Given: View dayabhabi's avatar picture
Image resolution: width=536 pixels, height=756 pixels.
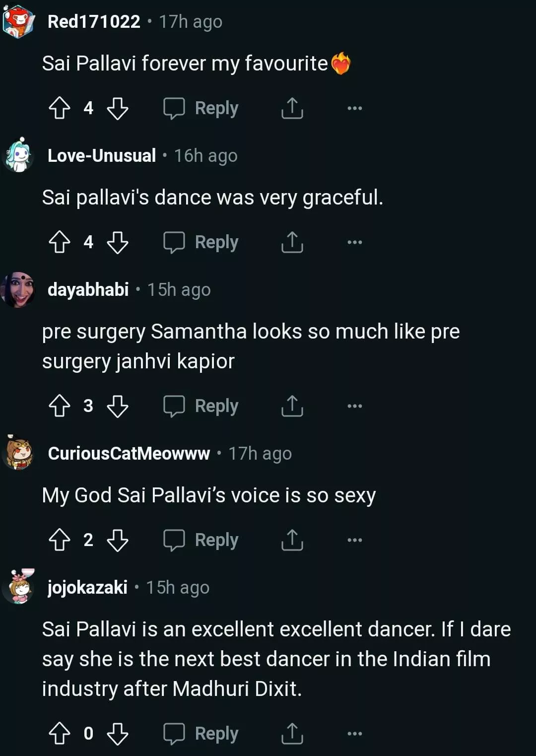Looking at the screenshot, I should [18, 289].
